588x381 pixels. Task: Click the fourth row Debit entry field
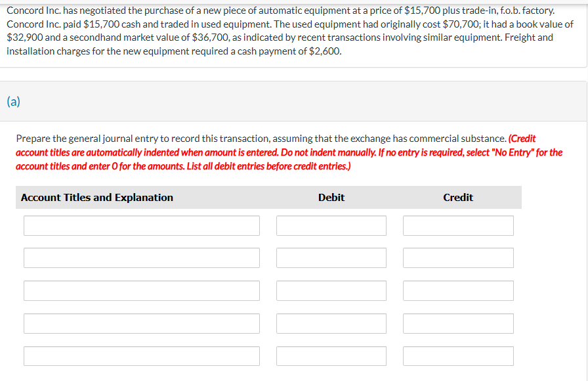point(331,323)
